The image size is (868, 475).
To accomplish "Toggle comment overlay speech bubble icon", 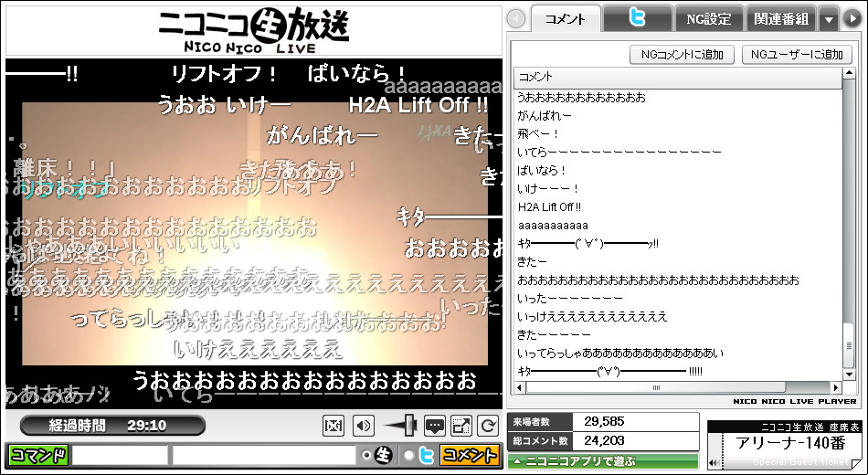I will pos(435,426).
